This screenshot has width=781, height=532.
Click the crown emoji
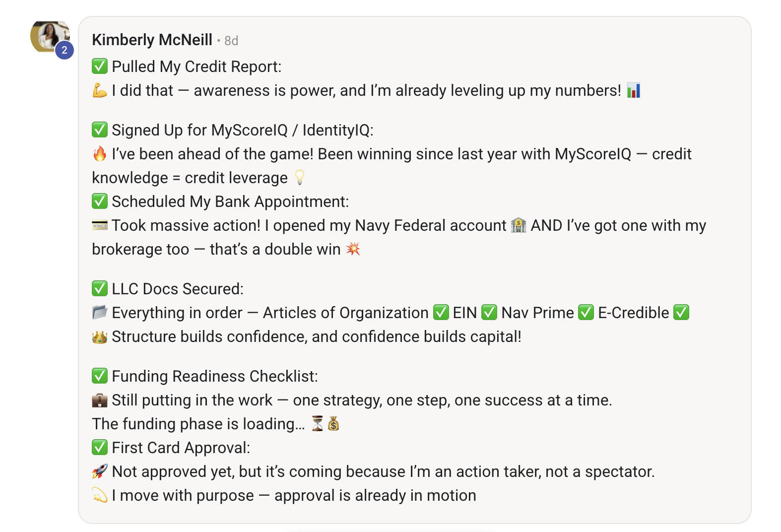pyautogui.click(x=100, y=337)
